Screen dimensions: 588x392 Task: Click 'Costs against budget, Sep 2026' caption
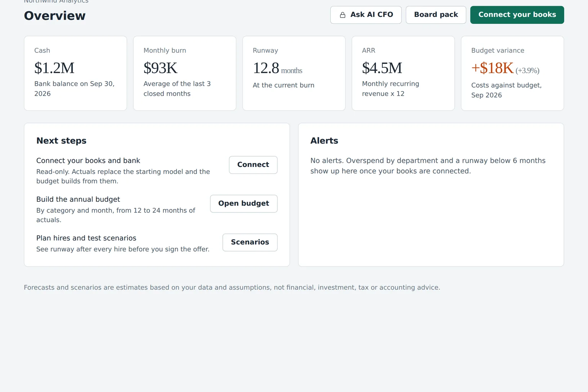[x=506, y=90]
